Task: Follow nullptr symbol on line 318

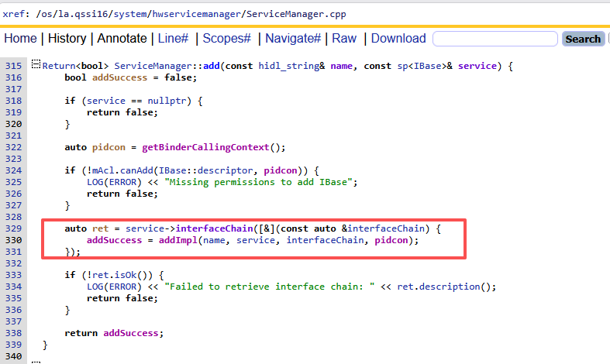Action: 167,101
